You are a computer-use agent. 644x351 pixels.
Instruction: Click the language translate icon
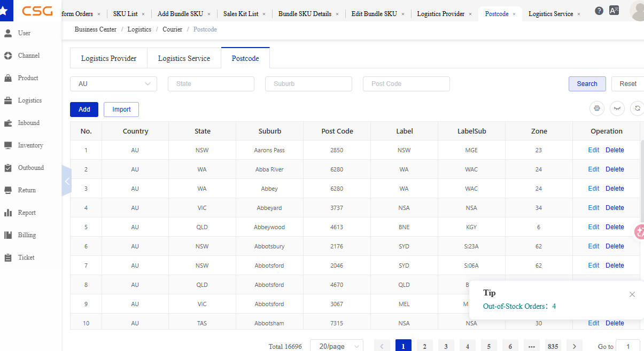(614, 10)
